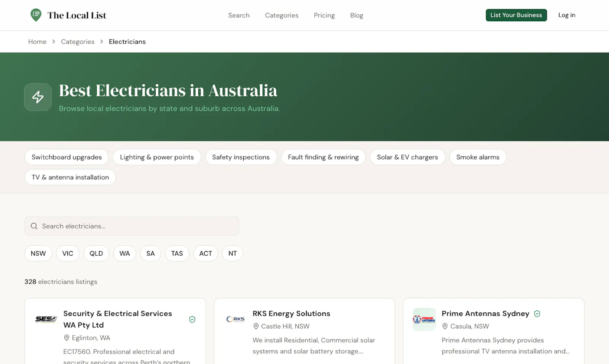Image resolution: width=609 pixels, height=364 pixels.
Task: Filter listings by SA
Action: coord(150,253)
